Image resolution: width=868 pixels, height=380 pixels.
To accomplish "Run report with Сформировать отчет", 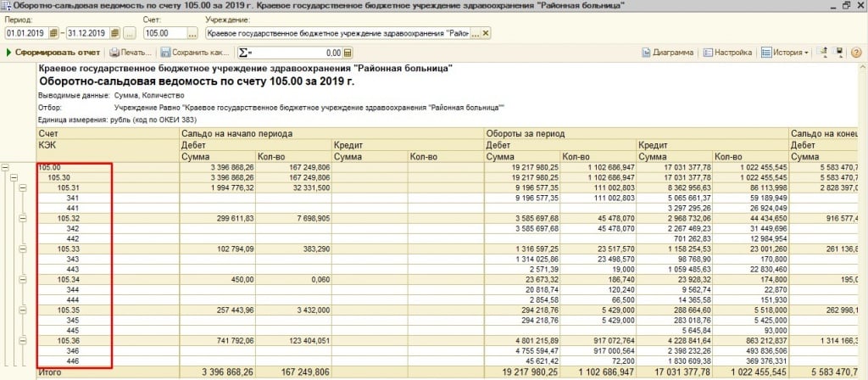I will coord(53,53).
